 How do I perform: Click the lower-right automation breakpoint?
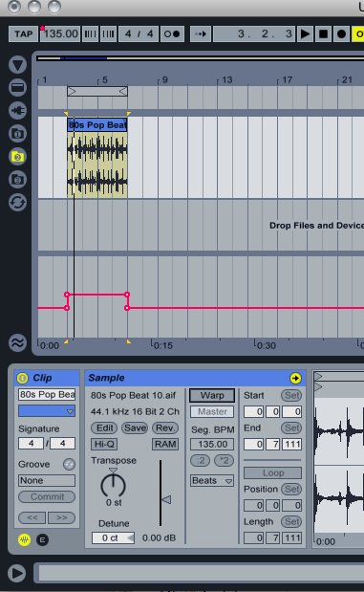pos(127,308)
